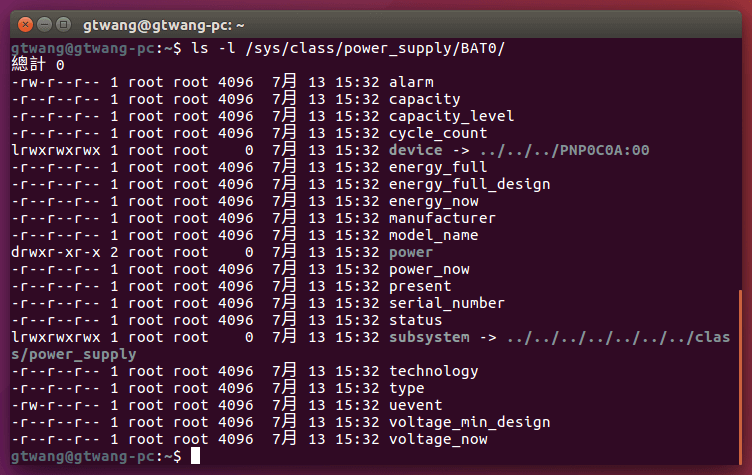Click the energy_full_design entry

click(469, 184)
